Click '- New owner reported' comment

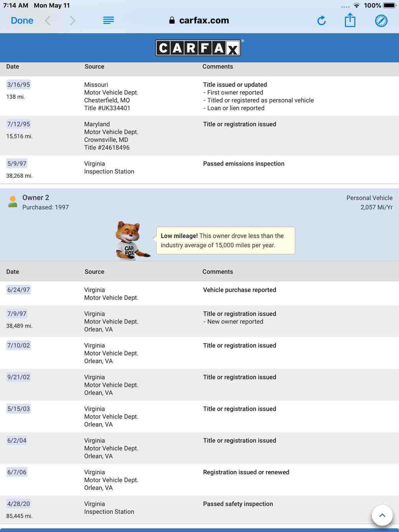click(233, 322)
